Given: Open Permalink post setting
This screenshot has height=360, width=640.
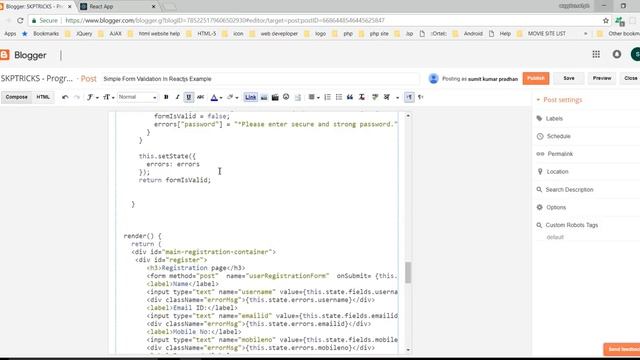Looking at the screenshot, I should click(555, 154).
